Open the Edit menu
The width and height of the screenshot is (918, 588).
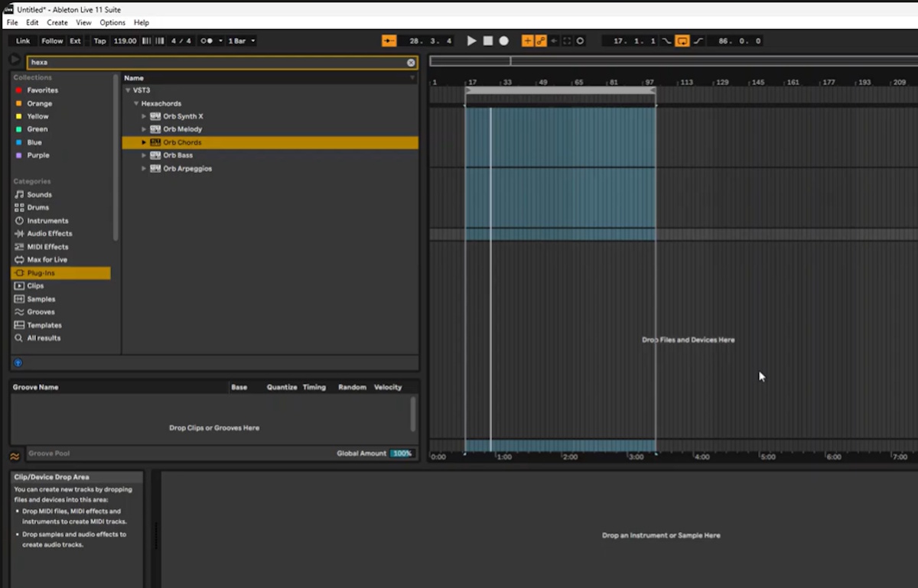[32, 23]
